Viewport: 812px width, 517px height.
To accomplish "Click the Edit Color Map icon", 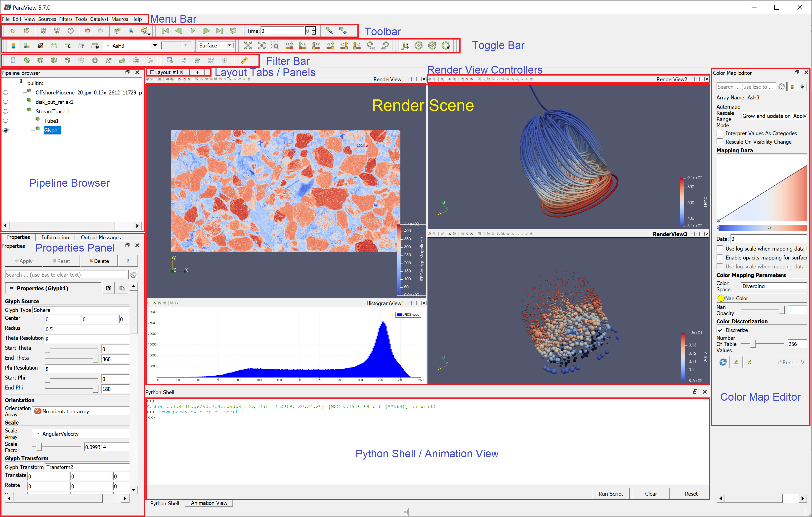I will tap(27, 45).
